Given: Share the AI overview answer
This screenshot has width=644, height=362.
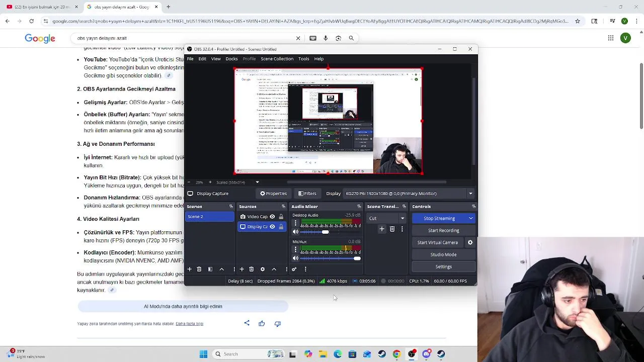Looking at the screenshot, I should point(247,323).
